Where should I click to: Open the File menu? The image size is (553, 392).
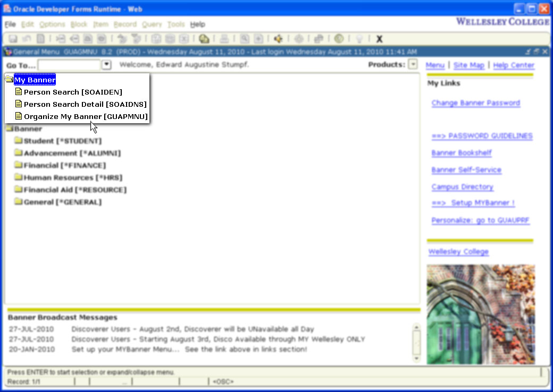[x=10, y=24]
